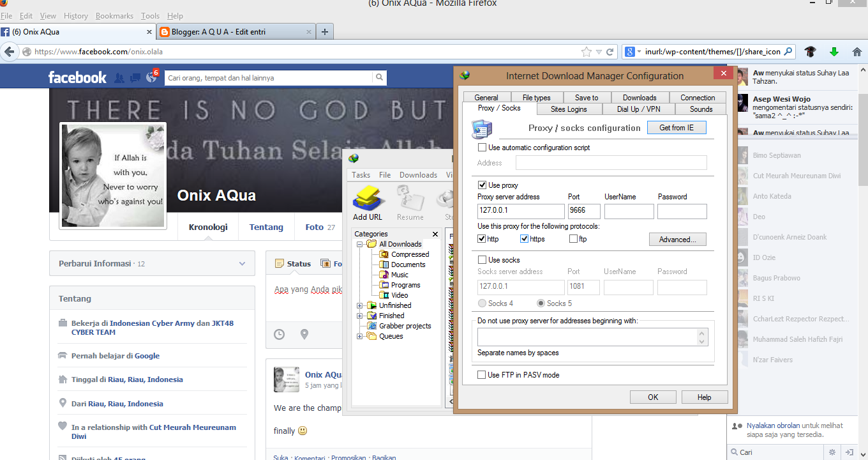Open the Tasks menu in IDM

coord(361,175)
